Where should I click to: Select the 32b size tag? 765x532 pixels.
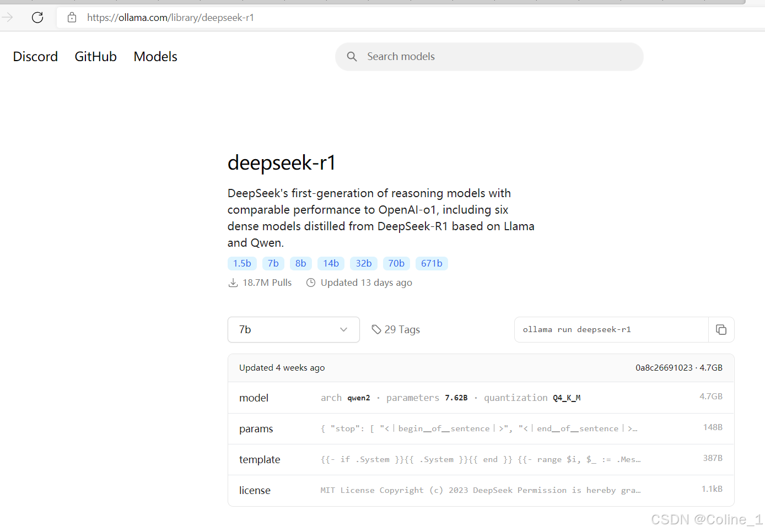pos(364,263)
